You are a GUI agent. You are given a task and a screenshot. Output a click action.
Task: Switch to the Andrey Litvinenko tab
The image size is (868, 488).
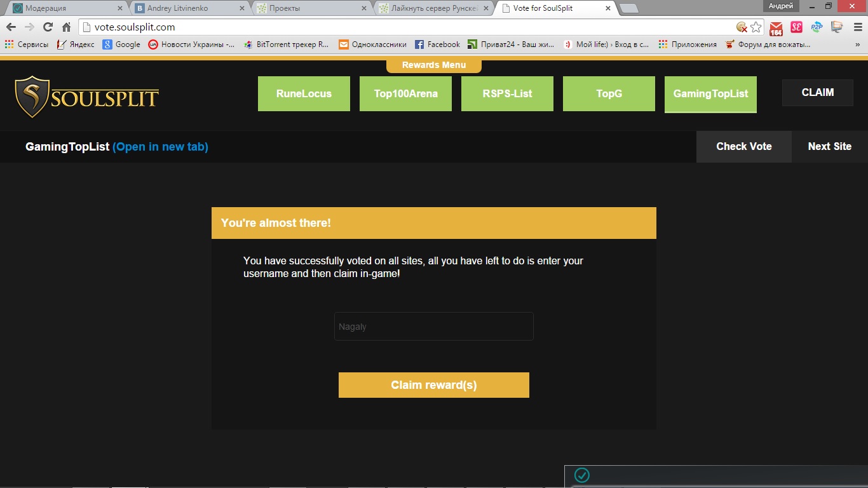188,8
